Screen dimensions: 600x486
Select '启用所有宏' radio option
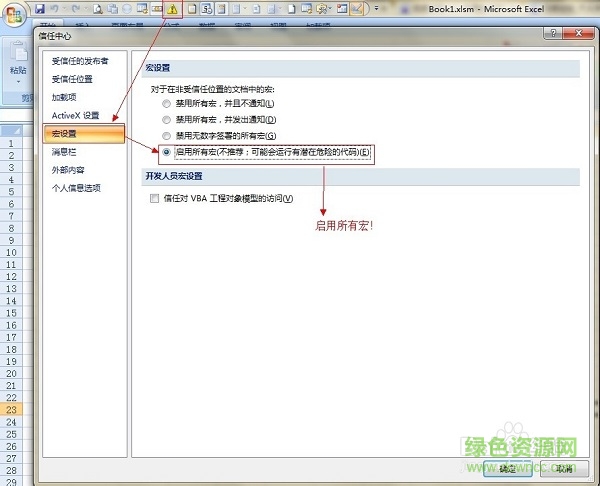[x=167, y=152]
